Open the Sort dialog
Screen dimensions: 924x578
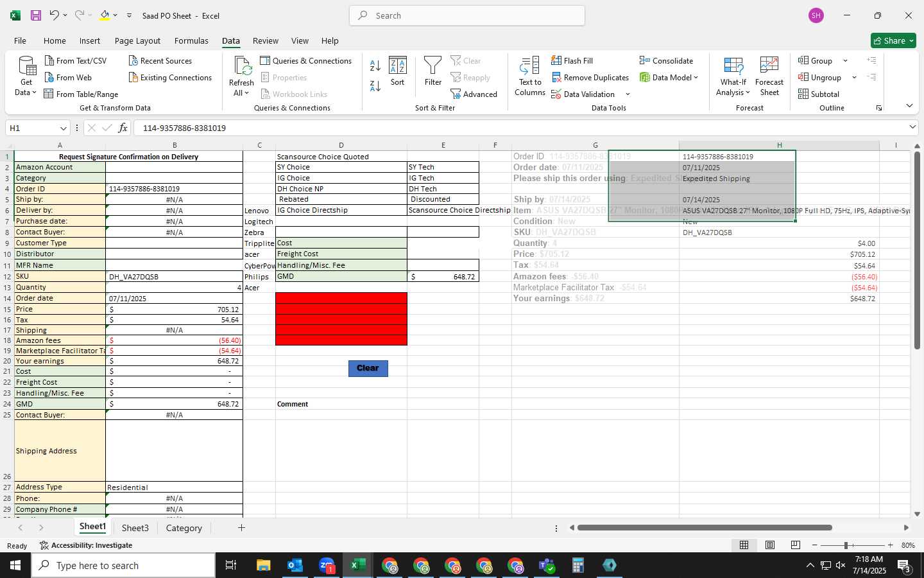click(398, 71)
